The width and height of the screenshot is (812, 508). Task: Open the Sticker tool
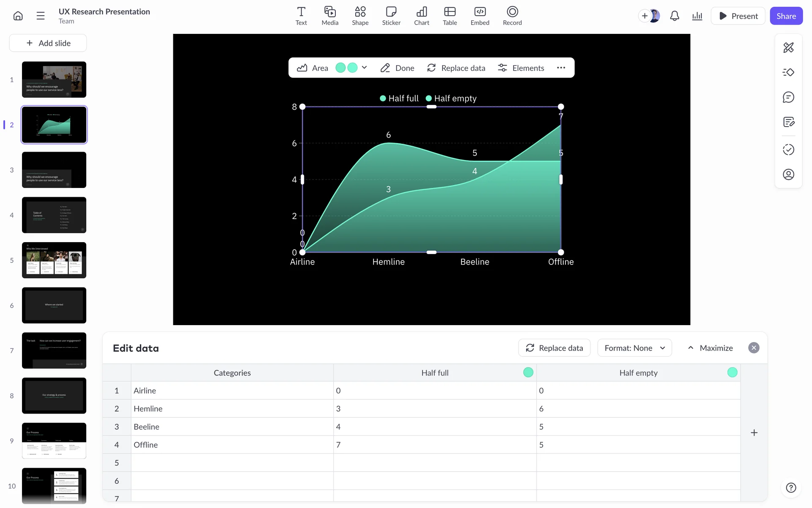(x=391, y=16)
